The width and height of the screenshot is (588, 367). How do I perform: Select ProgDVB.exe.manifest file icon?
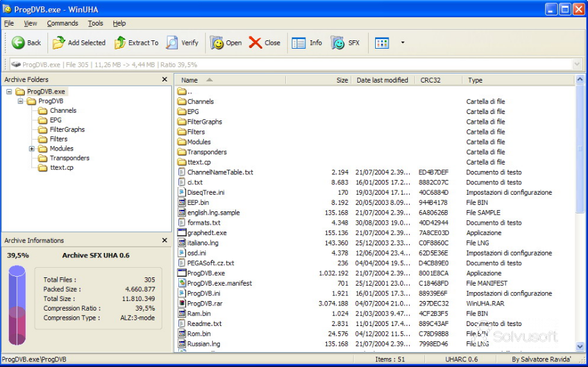tap(182, 284)
